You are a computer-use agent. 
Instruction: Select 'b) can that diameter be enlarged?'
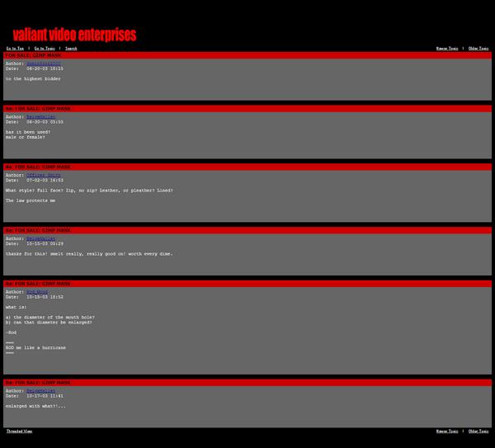[49, 323]
